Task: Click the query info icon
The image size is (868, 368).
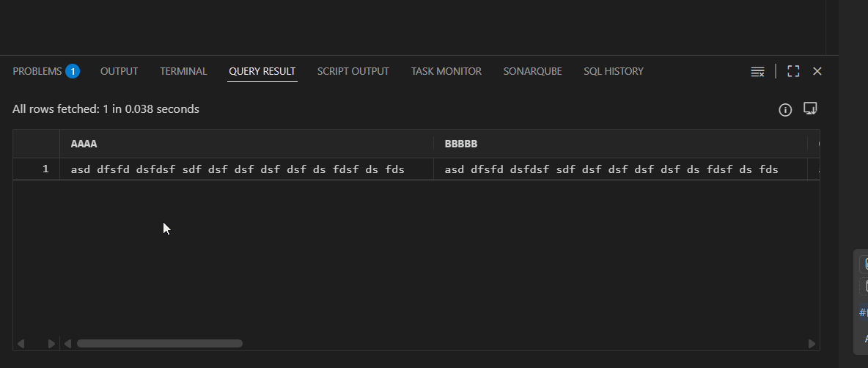Action: click(x=785, y=110)
